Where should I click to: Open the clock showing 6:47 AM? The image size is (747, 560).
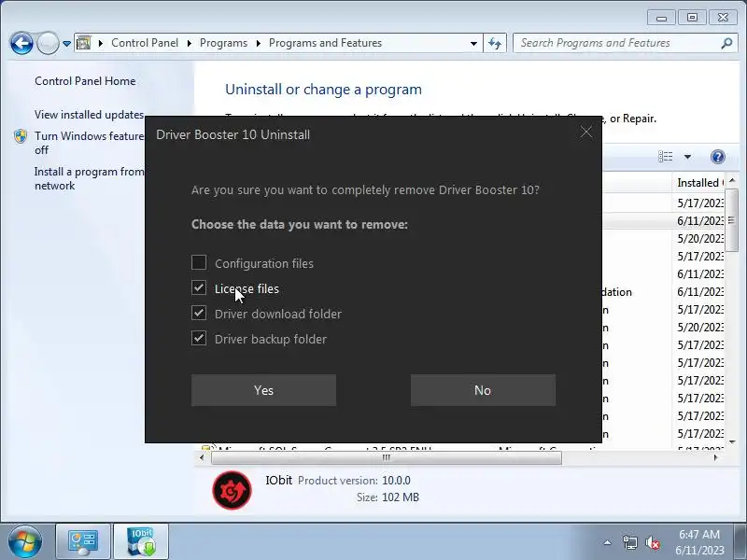click(699, 542)
